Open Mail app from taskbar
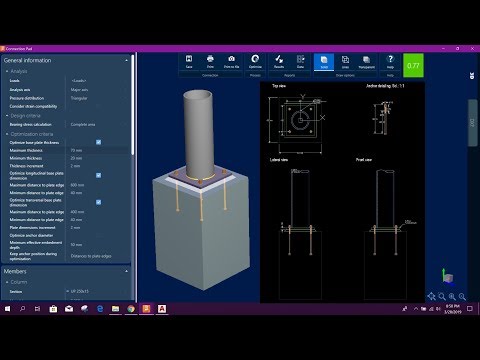The height and width of the screenshot is (360, 480). tap(69, 309)
